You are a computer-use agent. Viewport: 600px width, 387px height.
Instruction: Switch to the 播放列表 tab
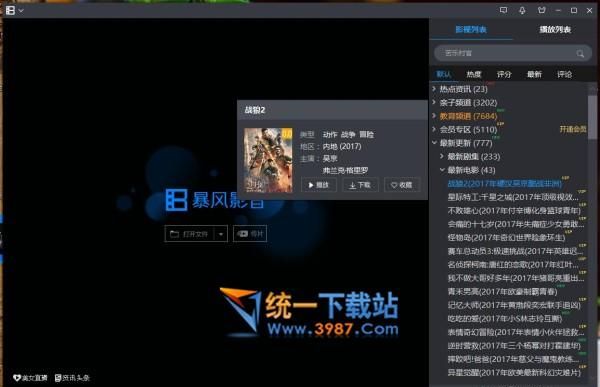pos(554,29)
